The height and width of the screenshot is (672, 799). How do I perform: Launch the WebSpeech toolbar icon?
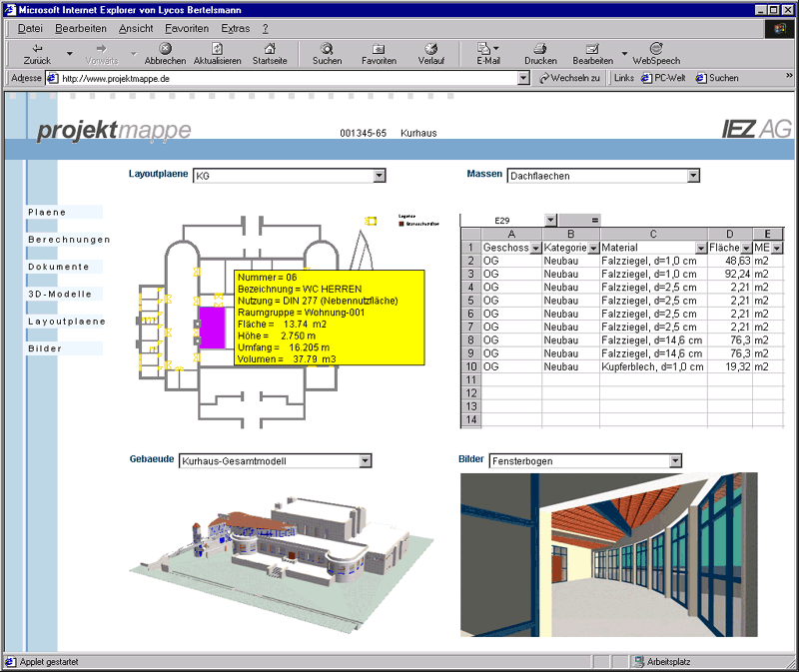point(656,48)
